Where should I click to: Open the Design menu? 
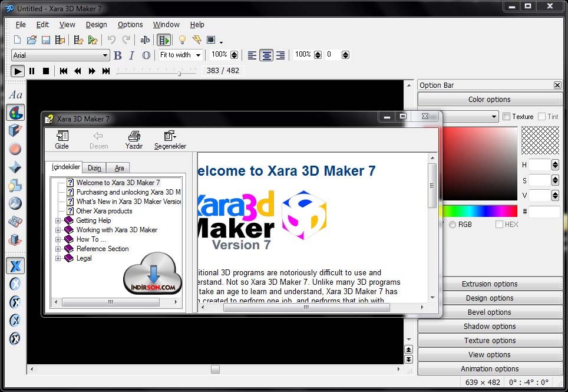(97, 25)
